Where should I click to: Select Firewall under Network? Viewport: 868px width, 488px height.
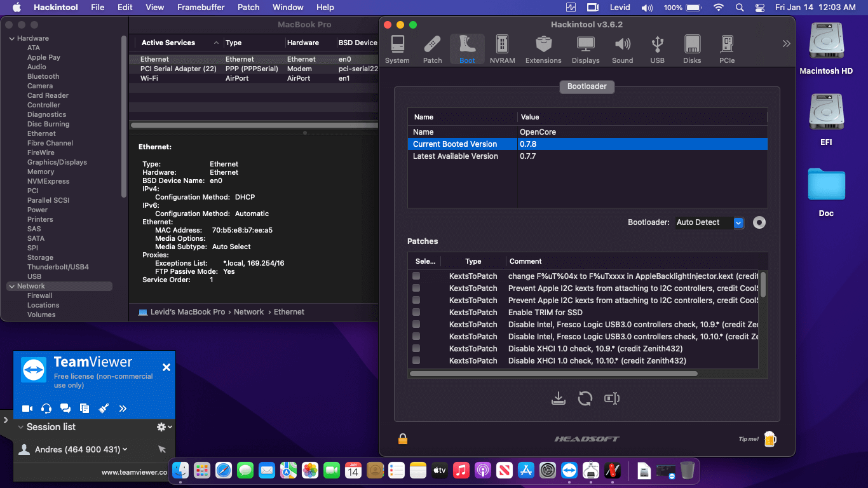(39, 295)
